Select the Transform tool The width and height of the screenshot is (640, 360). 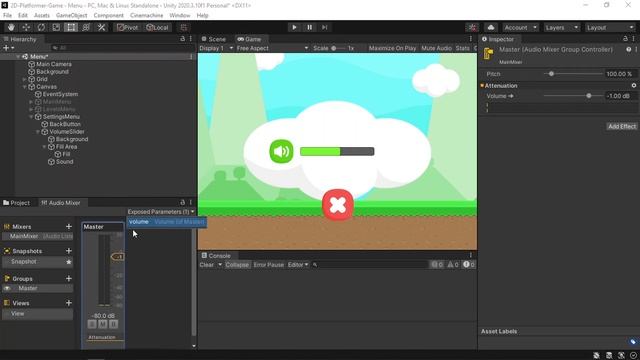pyautogui.click(x=86, y=27)
